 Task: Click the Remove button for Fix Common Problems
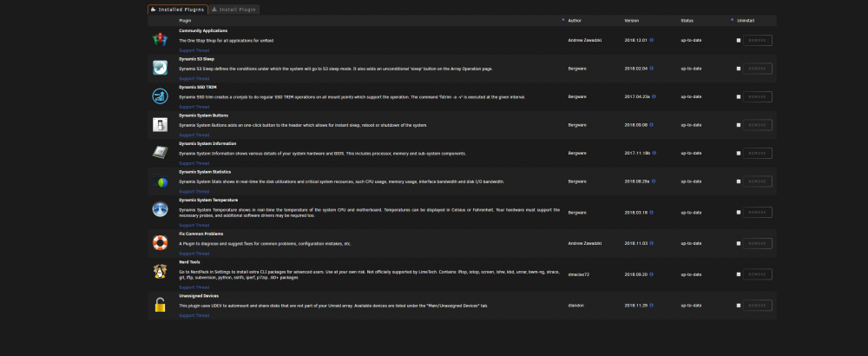pyautogui.click(x=757, y=244)
